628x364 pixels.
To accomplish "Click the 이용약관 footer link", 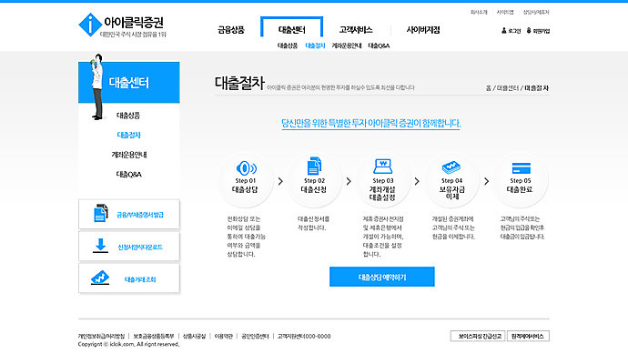I will point(223,337).
